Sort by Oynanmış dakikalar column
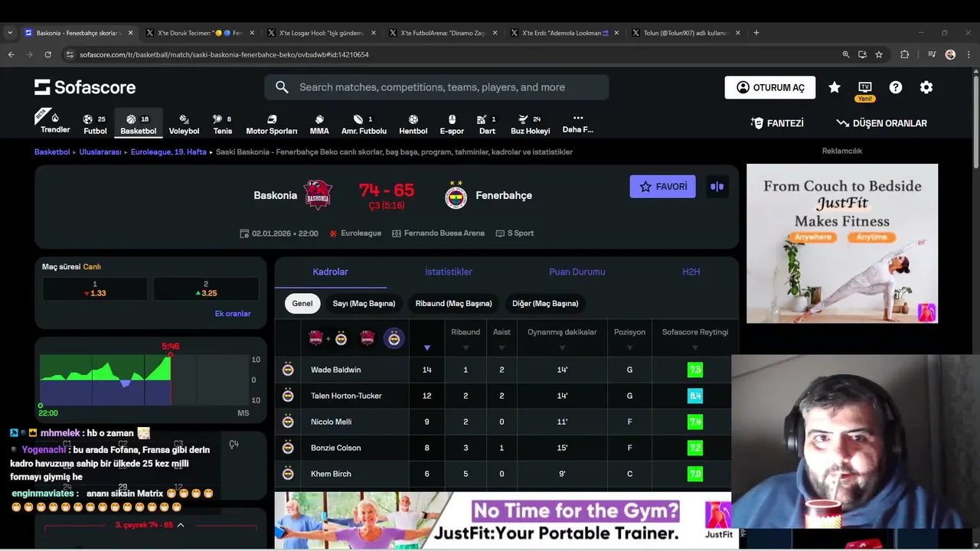 (x=562, y=339)
